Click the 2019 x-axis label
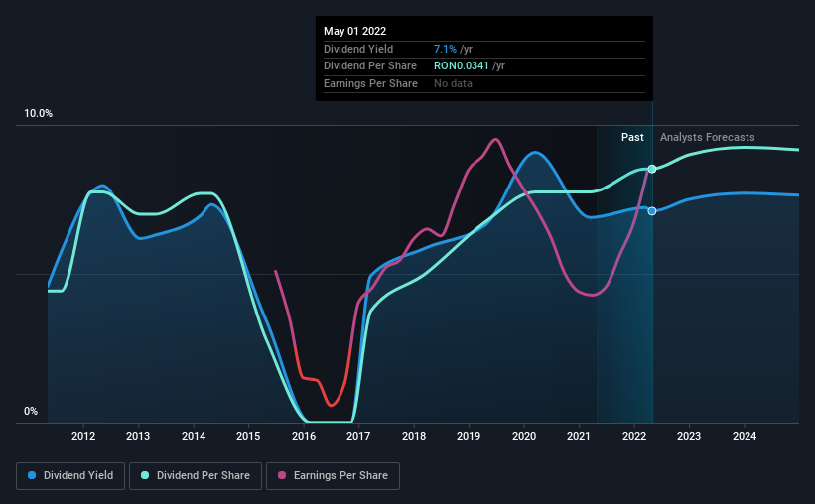 469,436
